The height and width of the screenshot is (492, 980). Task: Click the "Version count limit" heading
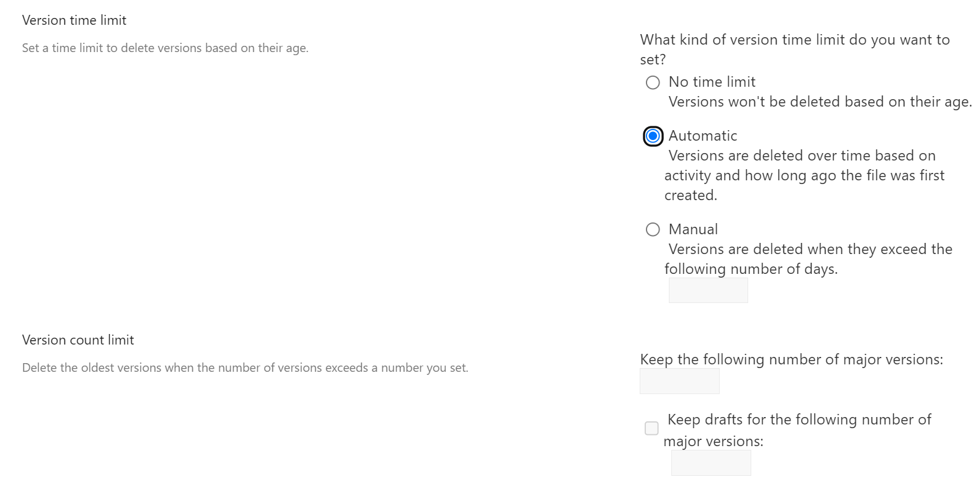point(78,340)
